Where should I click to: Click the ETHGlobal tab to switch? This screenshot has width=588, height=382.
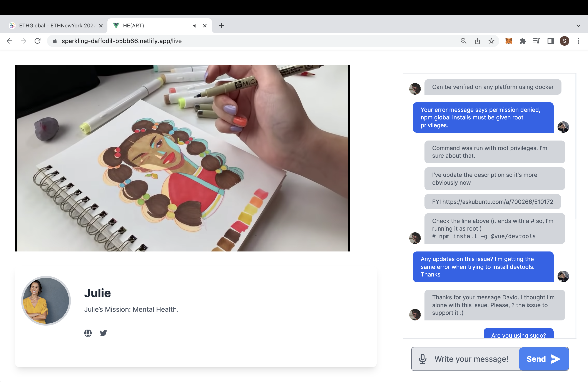pos(56,26)
